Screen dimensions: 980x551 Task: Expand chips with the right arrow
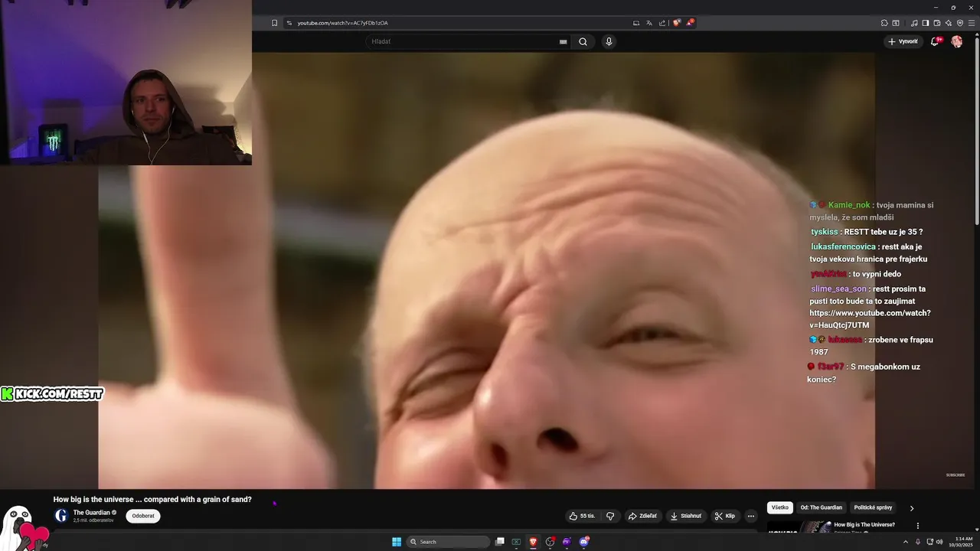tap(911, 508)
